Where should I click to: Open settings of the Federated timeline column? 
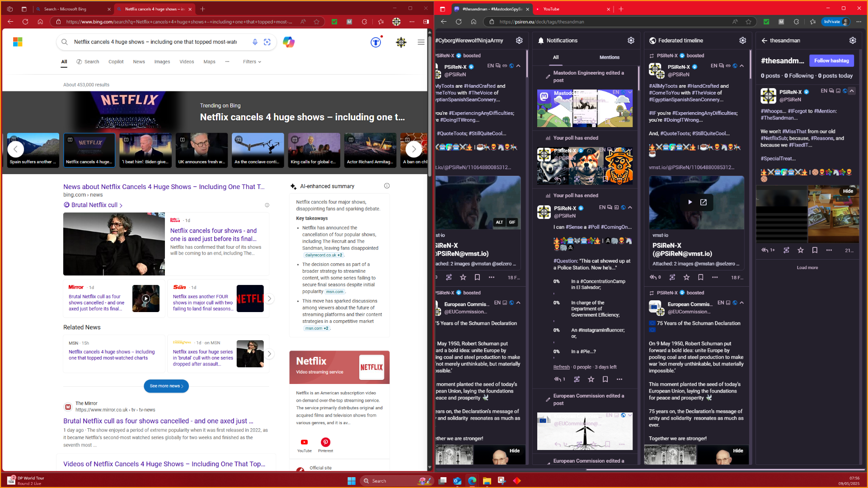pyautogui.click(x=742, y=41)
